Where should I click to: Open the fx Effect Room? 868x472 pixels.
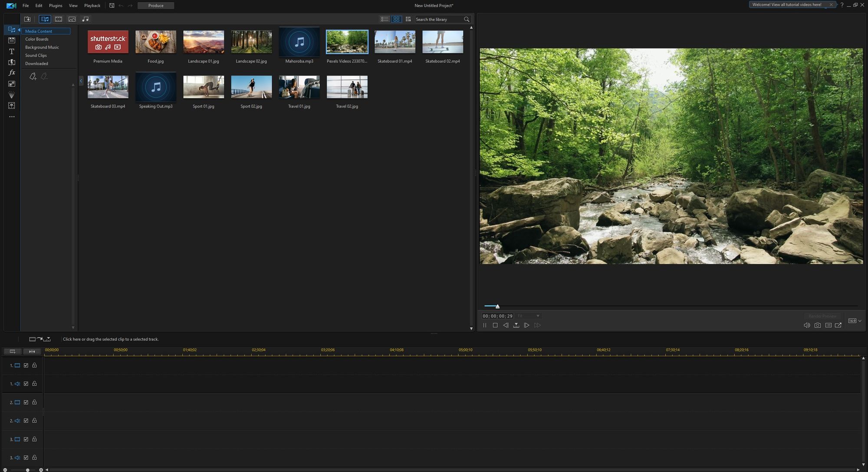tap(12, 73)
